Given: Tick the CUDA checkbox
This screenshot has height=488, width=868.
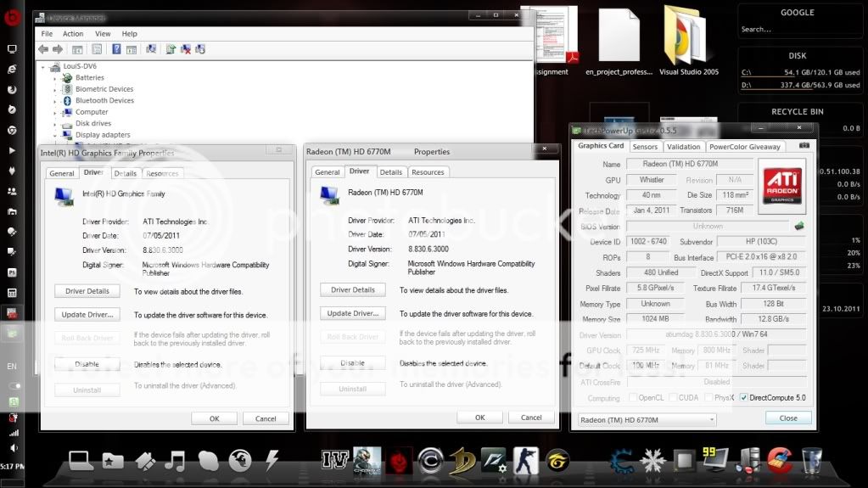Looking at the screenshot, I should [673, 398].
